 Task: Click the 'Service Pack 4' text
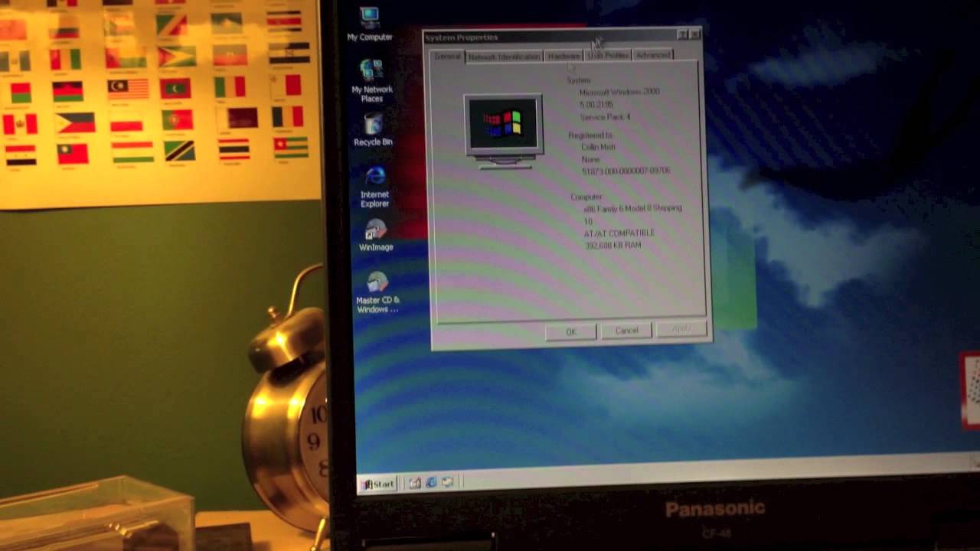click(x=605, y=117)
